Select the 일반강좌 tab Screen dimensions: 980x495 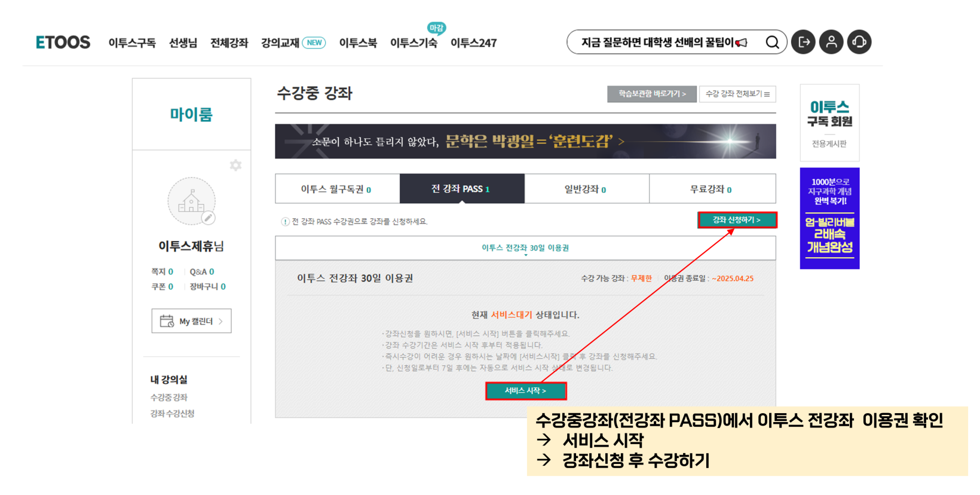[587, 189]
